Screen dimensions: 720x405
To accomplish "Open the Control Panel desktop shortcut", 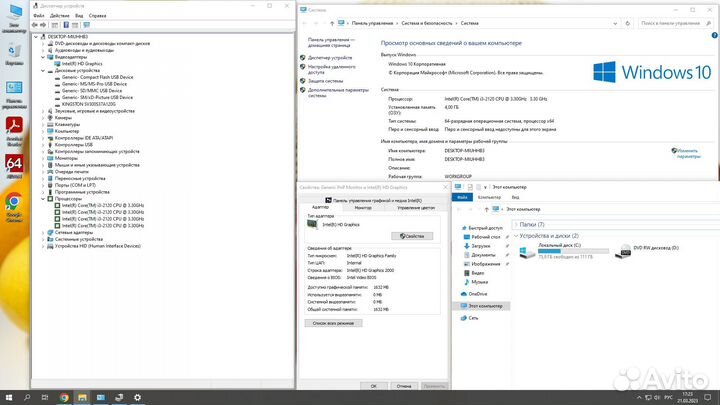I will click(14, 95).
